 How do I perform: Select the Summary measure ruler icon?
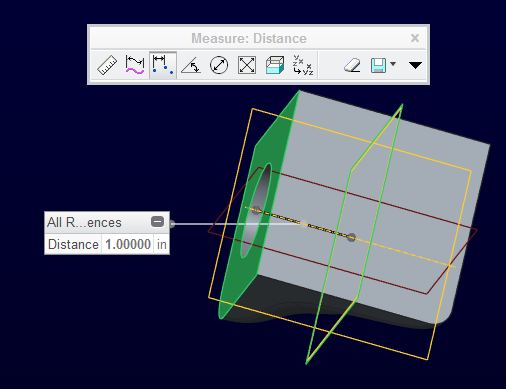pyautogui.click(x=107, y=65)
